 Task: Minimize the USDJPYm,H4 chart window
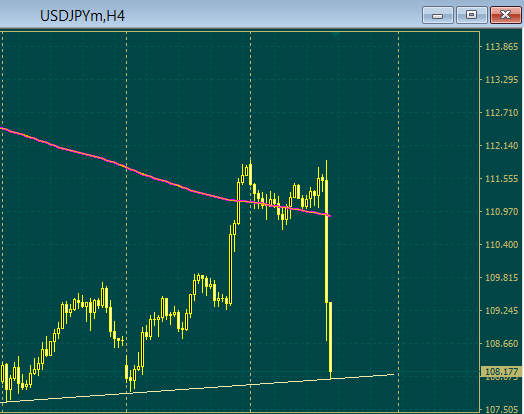click(437, 15)
